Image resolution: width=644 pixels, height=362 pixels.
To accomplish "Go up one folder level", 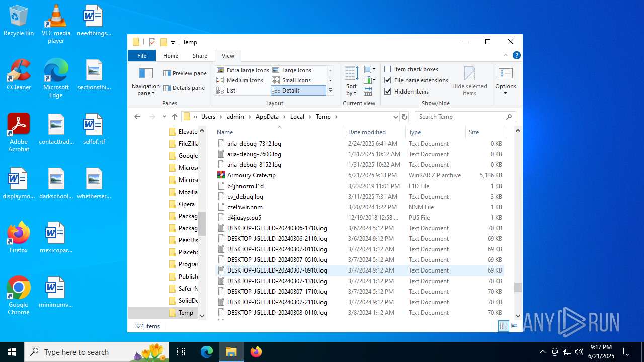I will [175, 117].
